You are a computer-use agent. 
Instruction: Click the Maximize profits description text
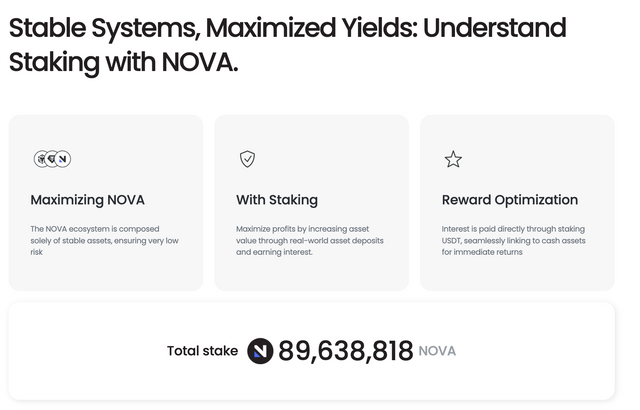tap(310, 240)
